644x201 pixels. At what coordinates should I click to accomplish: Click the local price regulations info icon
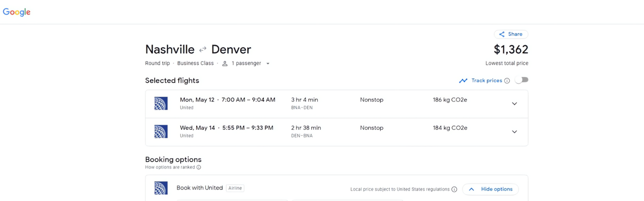pyautogui.click(x=454, y=189)
